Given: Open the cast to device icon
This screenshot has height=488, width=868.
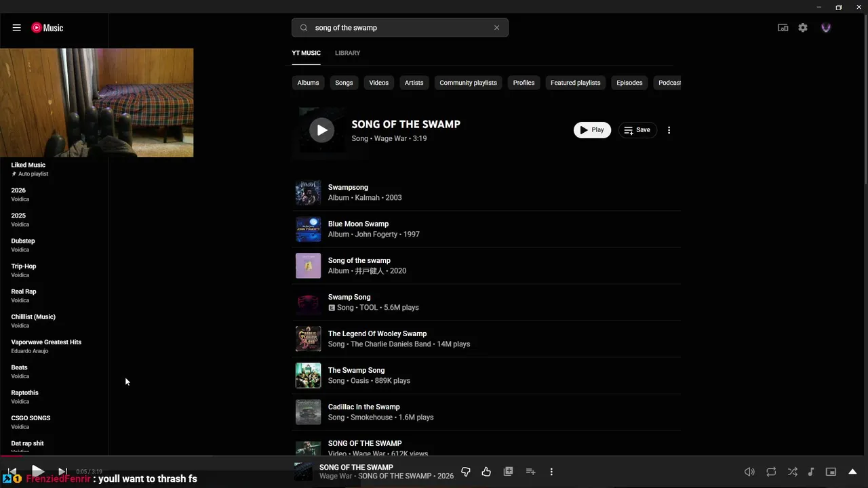Looking at the screenshot, I should click(x=783, y=28).
